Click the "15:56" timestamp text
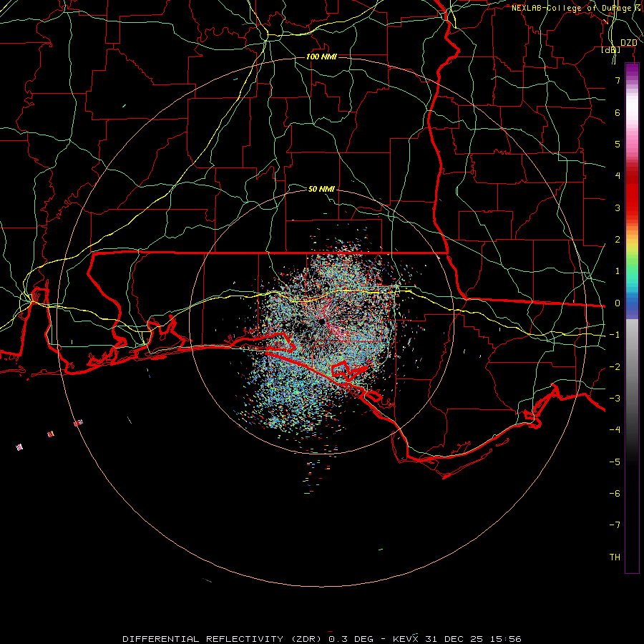Image resolution: width=644 pixels, height=644 pixels. pos(504,639)
